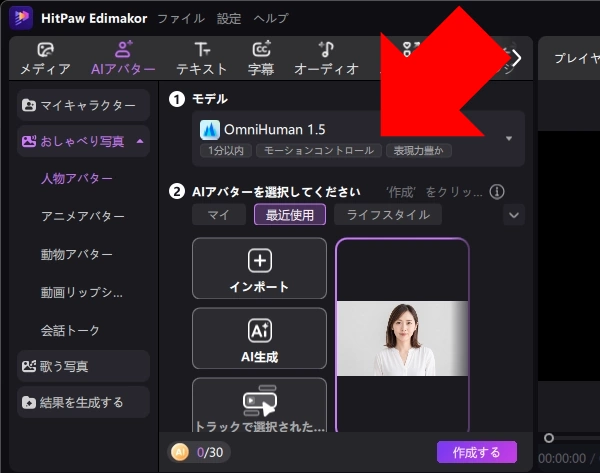Image resolution: width=600 pixels, height=473 pixels.
Task: Click the AIアバターを選択してください heading
Action: click(x=276, y=192)
